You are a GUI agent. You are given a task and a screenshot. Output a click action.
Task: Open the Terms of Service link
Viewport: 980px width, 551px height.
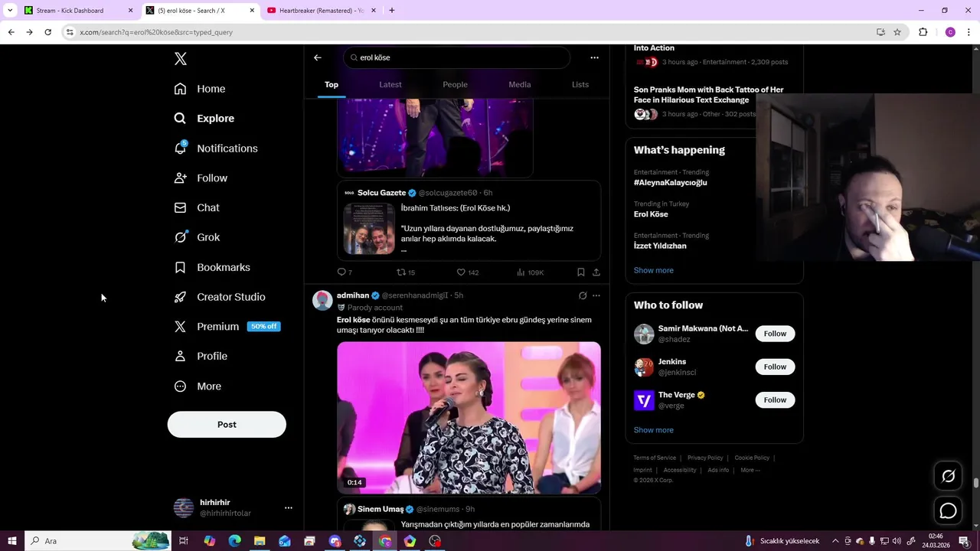655,458
